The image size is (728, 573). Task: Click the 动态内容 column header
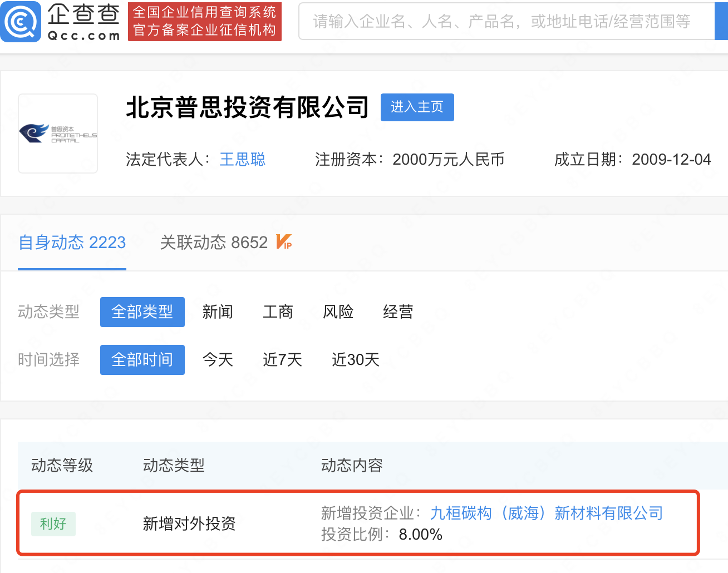(352, 465)
